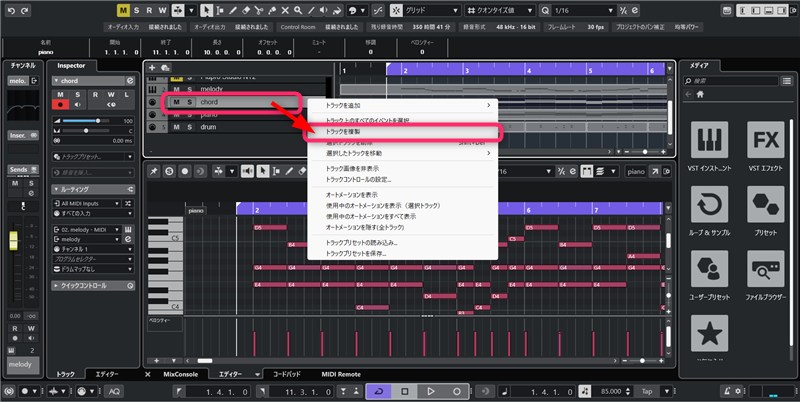
Task: Click the AQ button in the transport bar
Action: coord(115,391)
